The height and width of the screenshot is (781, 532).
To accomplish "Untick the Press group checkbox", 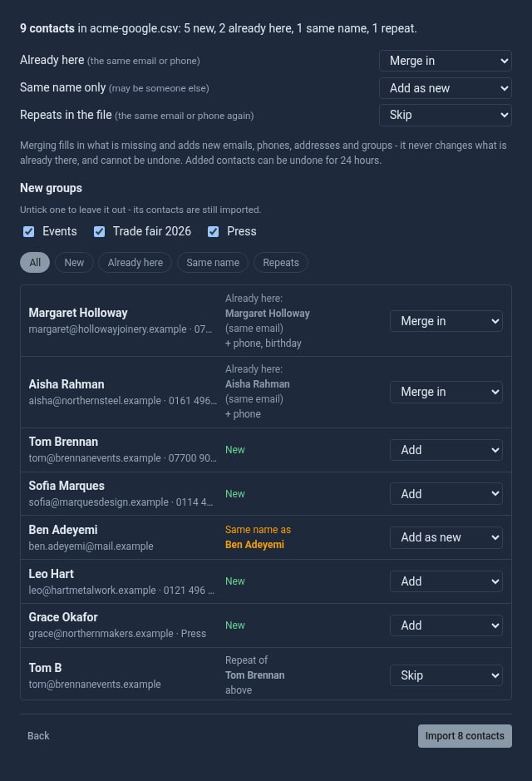I will click(x=213, y=231).
